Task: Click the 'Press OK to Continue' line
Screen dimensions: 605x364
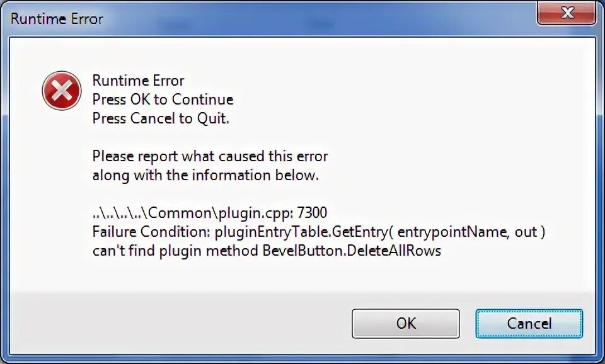Action: (x=163, y=100)
